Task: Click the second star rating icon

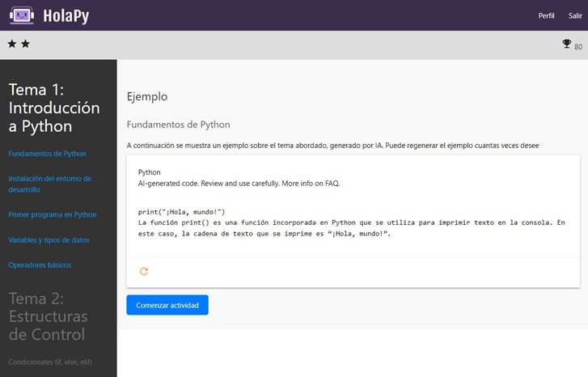Action: (x=25, y=44)
